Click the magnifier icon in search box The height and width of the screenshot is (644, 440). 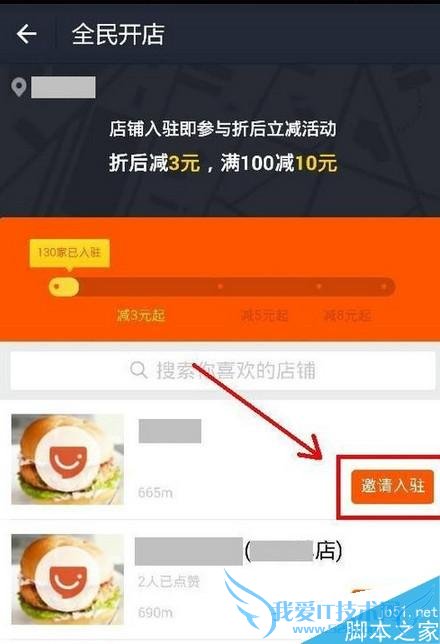coord(138,370)
